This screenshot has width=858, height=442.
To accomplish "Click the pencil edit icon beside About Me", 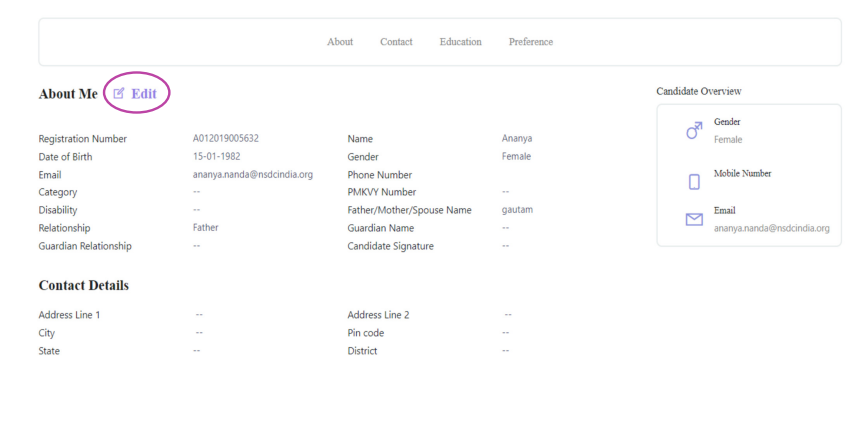I will pos(119,93).
